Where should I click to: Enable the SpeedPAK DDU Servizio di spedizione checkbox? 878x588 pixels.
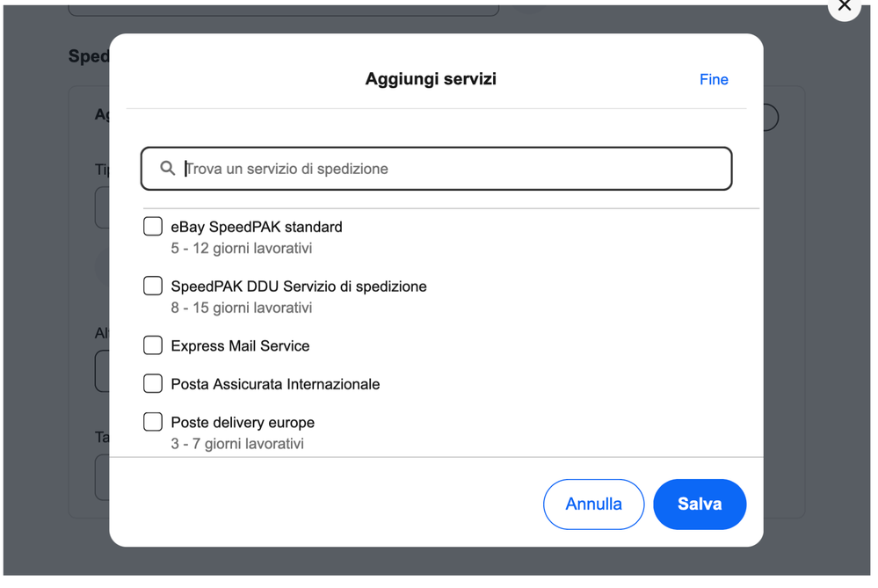[153, 287]
